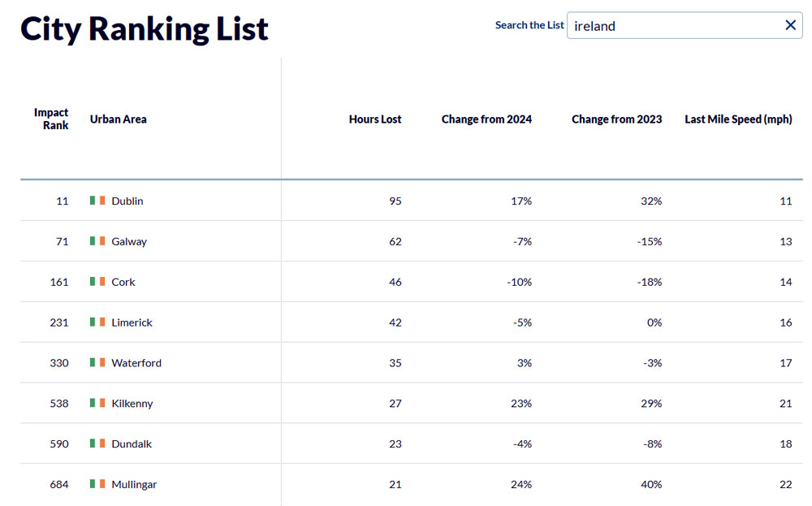Sort by Last Mile Speed column header
The image size is (812, 506).
point(738,119)
